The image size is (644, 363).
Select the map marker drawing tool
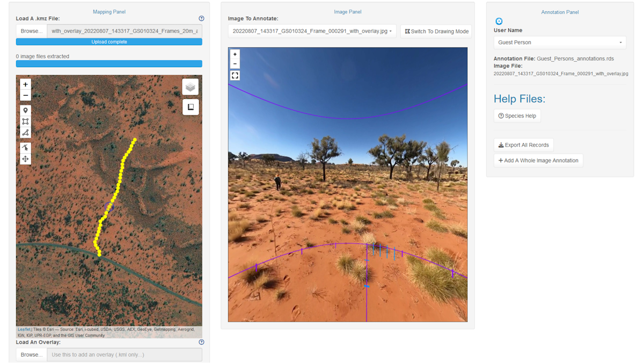(25, 111)
